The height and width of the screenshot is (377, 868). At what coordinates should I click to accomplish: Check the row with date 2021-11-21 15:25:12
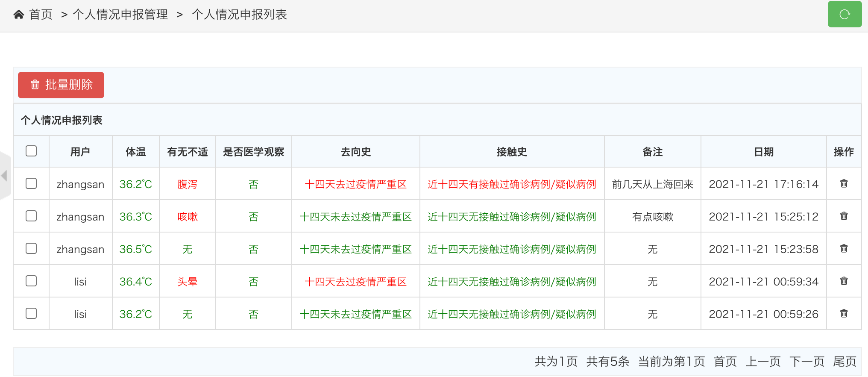click(31, 216)
